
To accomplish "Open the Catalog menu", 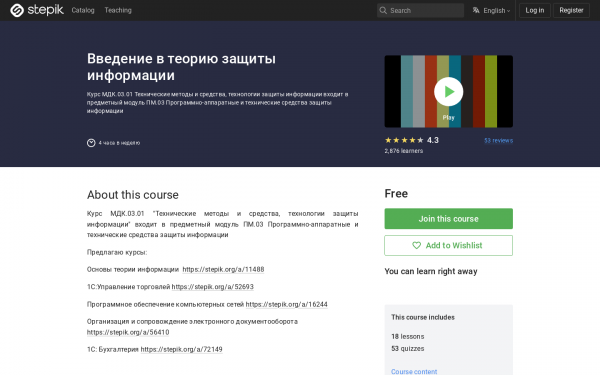I will coord(83,10).
